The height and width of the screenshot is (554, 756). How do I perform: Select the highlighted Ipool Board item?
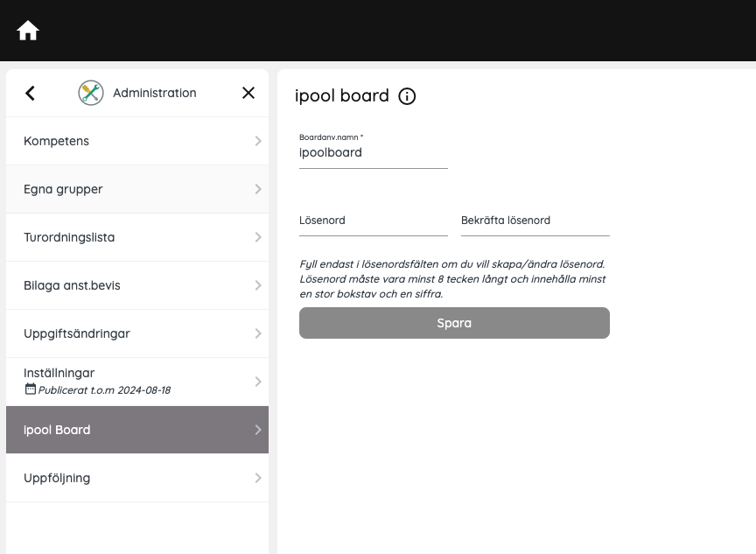click(x=137, y=430)
